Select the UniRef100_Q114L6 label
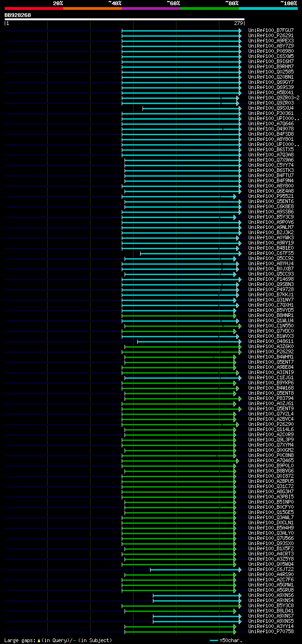 [271, 429]
